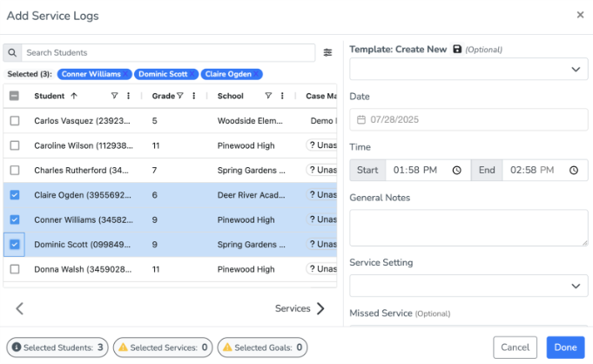Uncheck the Conner Williams row checkbox

(15, 219)
